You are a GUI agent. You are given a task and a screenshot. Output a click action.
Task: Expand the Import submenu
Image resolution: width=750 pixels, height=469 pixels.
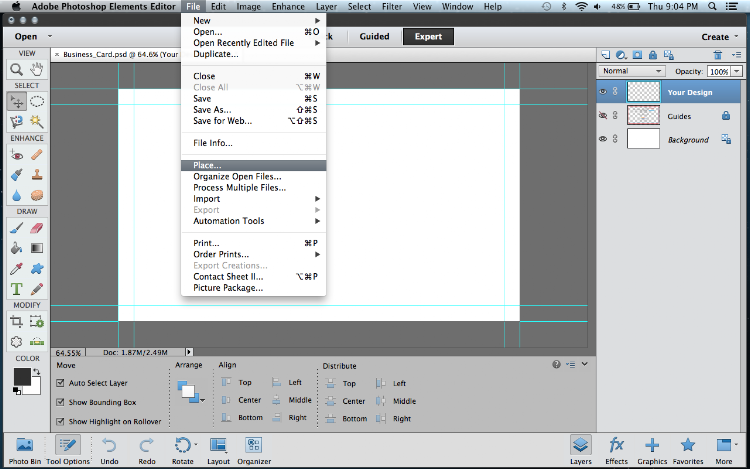click(254, 199)
